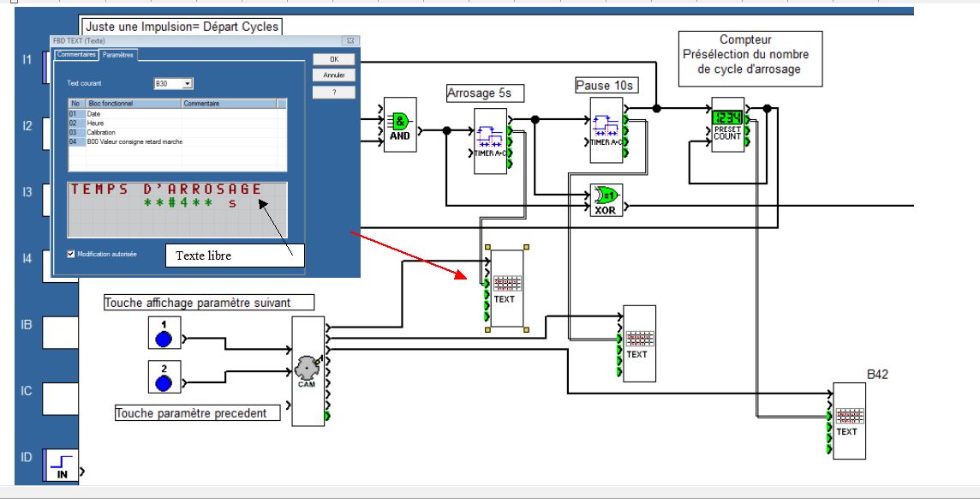The width and height of the screenshot is (980, 499).
Task: Select the CAM block
Action: coord(308,370)
